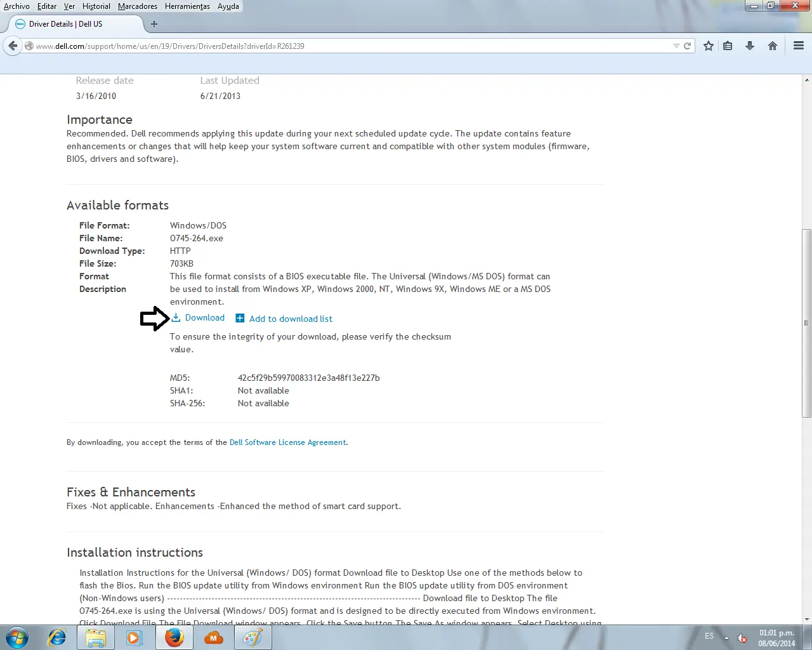Click the SHA1 label

(181, 390)
